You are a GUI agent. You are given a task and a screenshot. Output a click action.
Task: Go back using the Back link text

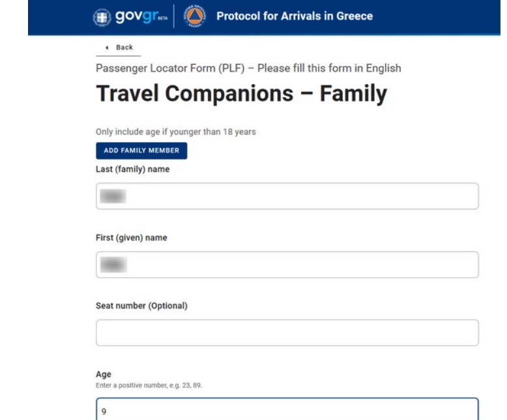tap(124, 48)
